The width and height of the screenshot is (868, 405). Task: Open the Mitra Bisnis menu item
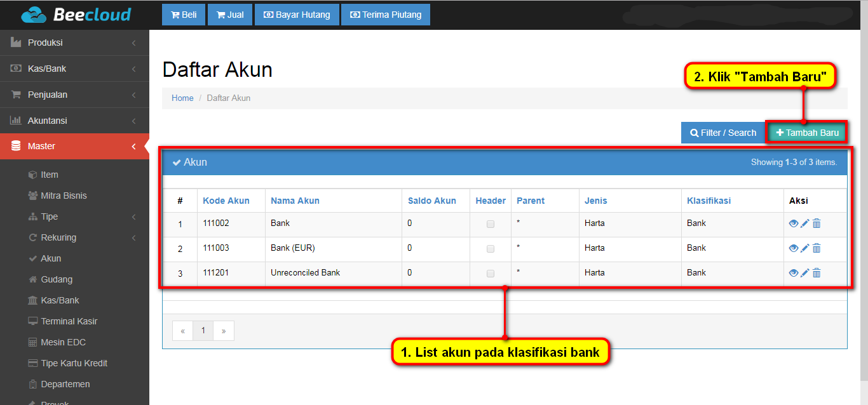[64, 196]
